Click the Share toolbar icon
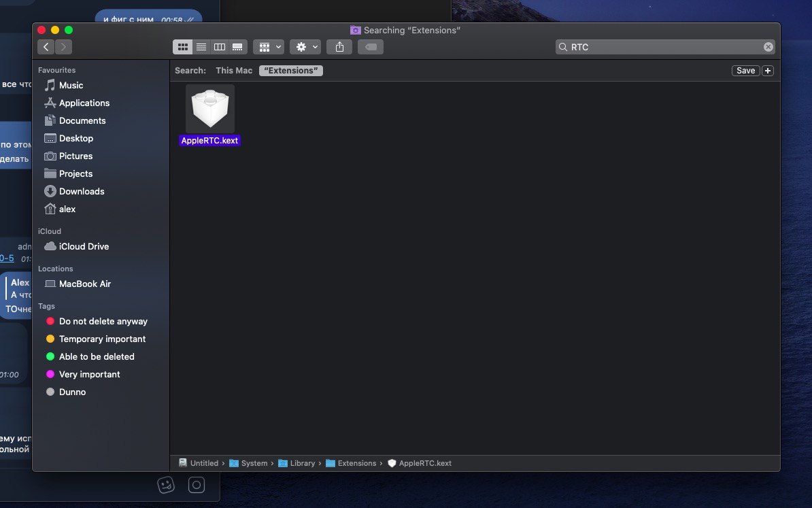 340,47
